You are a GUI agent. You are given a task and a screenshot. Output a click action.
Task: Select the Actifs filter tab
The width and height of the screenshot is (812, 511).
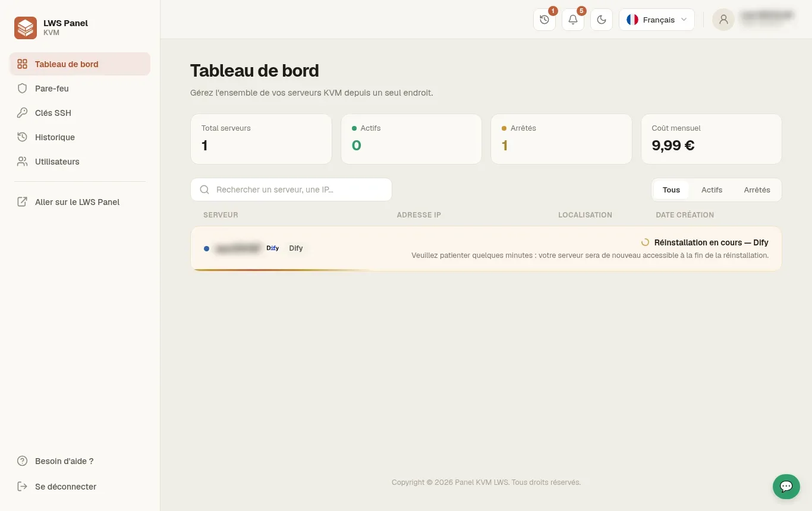click(712, 190)
